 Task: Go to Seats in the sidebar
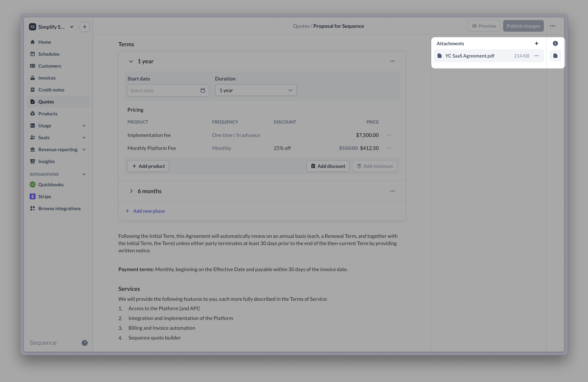click(58, 137)
